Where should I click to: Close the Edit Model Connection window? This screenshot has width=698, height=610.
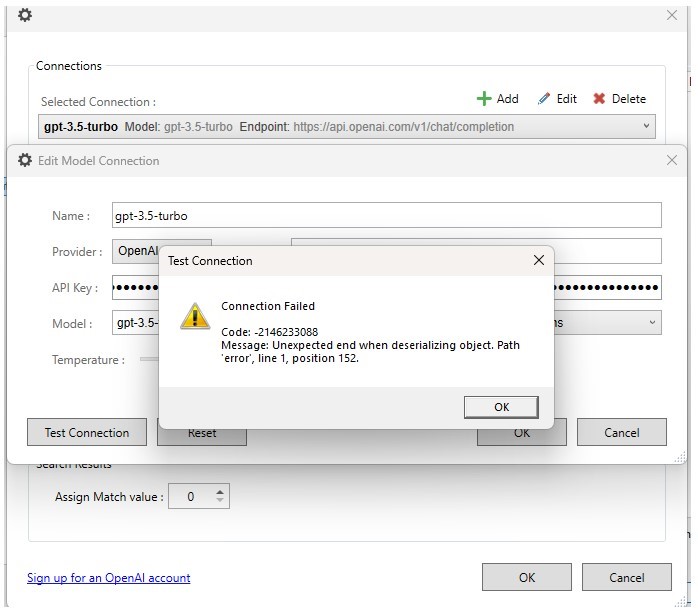[671, 160]
